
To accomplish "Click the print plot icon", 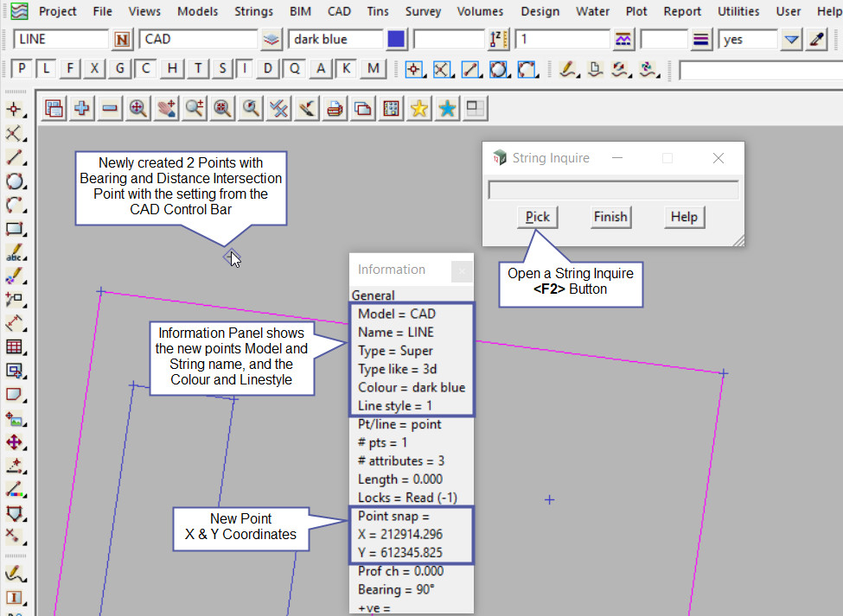I will coord(335,109).
